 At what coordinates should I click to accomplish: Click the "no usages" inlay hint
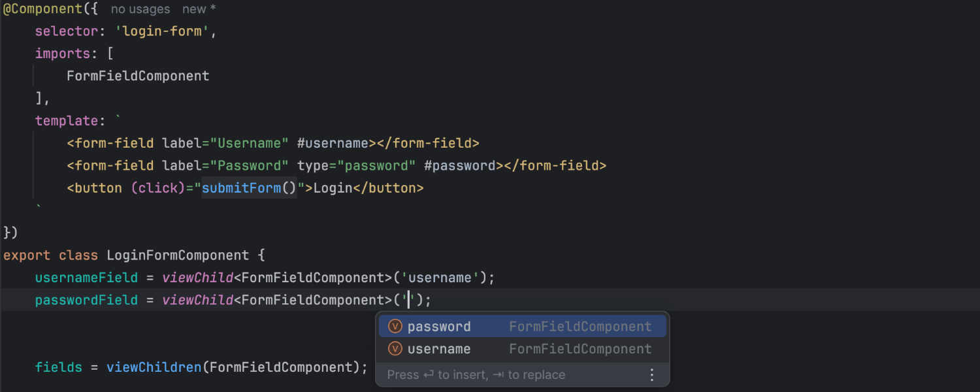140,9
